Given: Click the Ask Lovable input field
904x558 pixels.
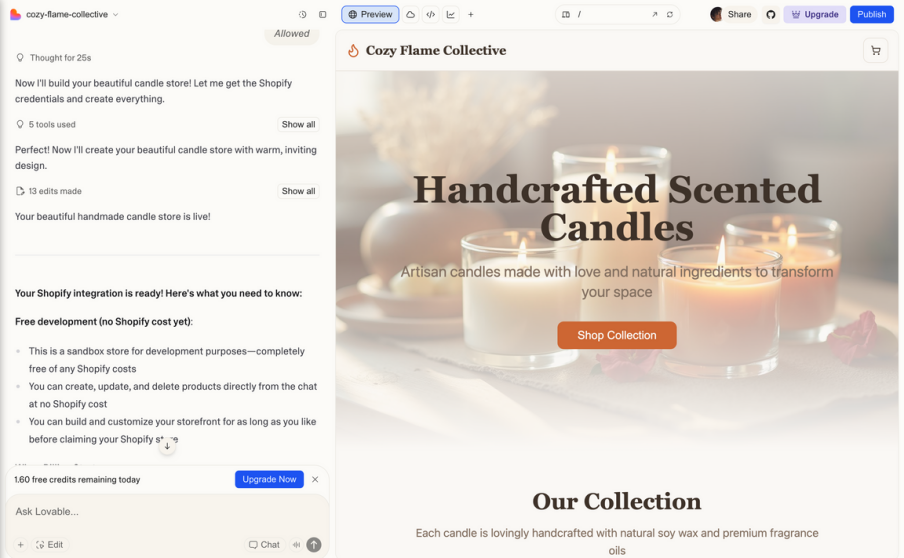Looking at the screenshot, I should click(x=167, y=512).
